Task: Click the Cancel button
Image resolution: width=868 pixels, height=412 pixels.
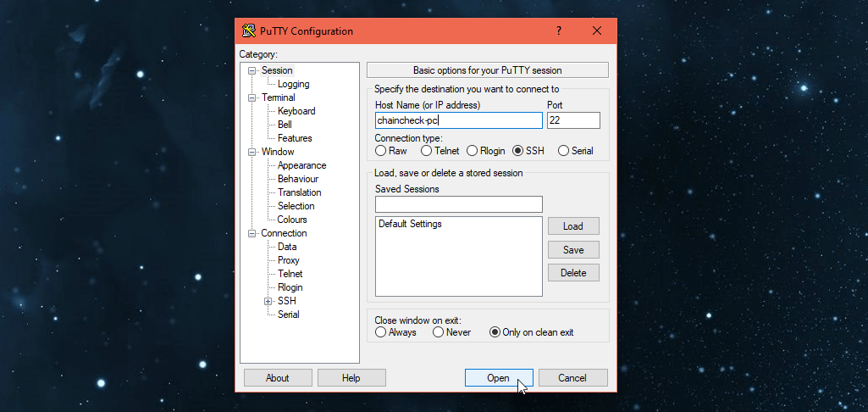Action: point(572,378)
